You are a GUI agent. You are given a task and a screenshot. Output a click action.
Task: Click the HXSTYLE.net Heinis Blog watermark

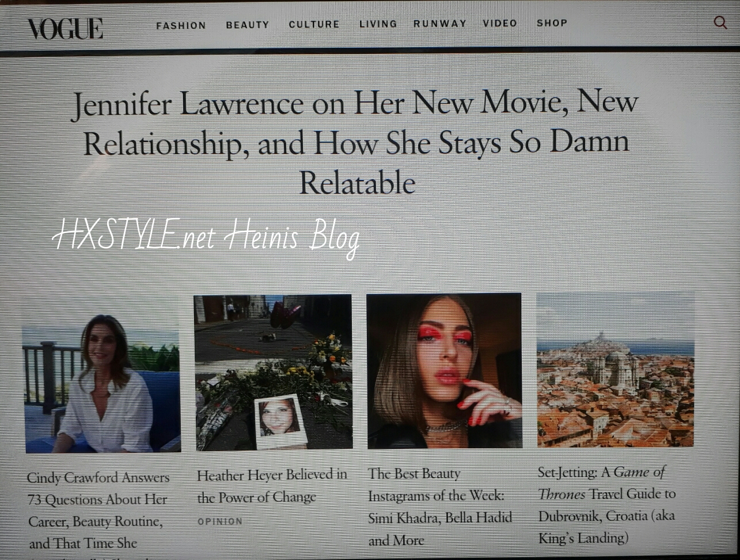[x=206, y=236]
